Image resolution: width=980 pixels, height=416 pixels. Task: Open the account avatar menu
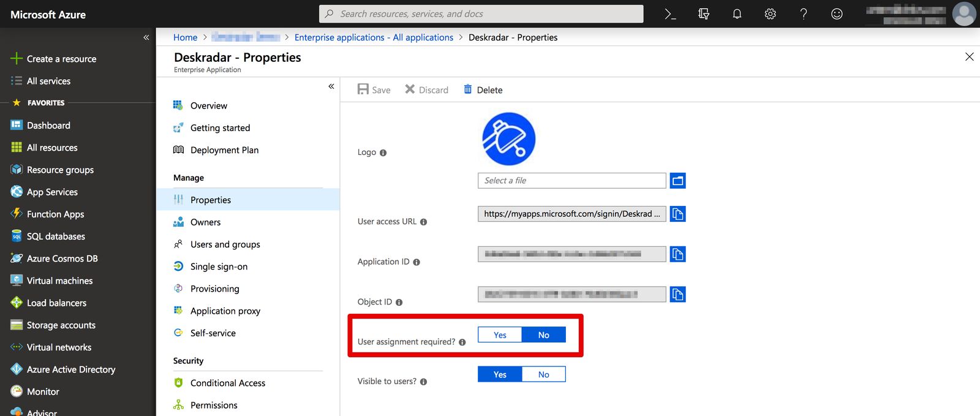(964, 13)
